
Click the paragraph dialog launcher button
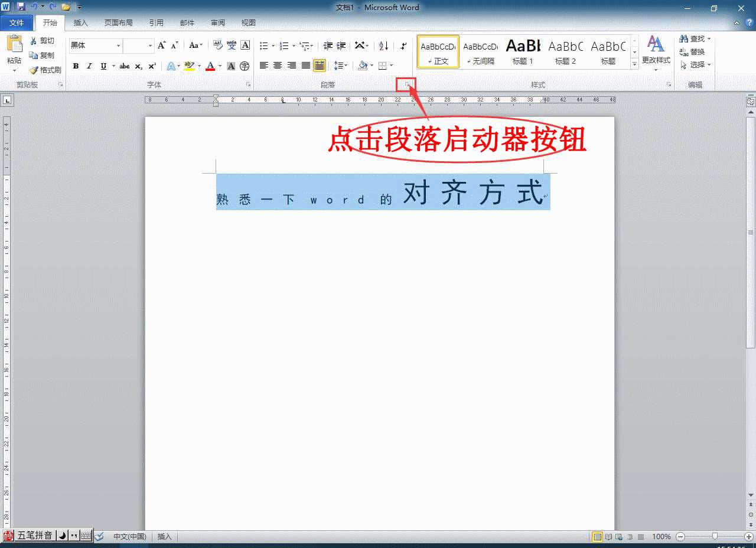tap(405, 85)
